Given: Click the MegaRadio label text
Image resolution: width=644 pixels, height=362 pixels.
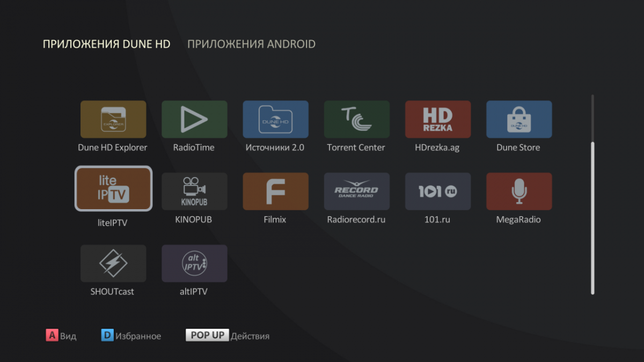Looking at the screenshot, I should [518, 219].
